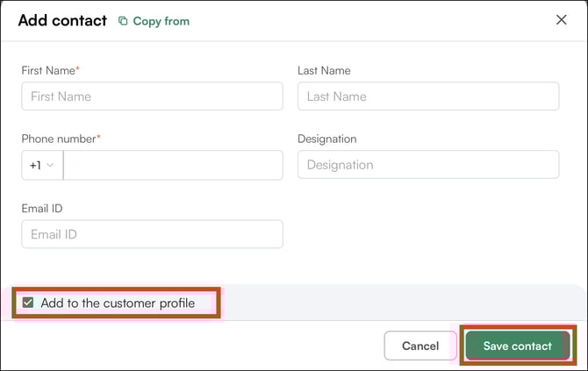Click the Email ID field label

(41, 208)
